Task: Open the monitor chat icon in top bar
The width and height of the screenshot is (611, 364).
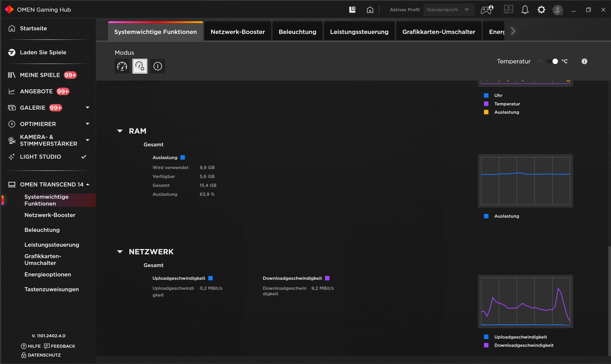Action: 509,10
